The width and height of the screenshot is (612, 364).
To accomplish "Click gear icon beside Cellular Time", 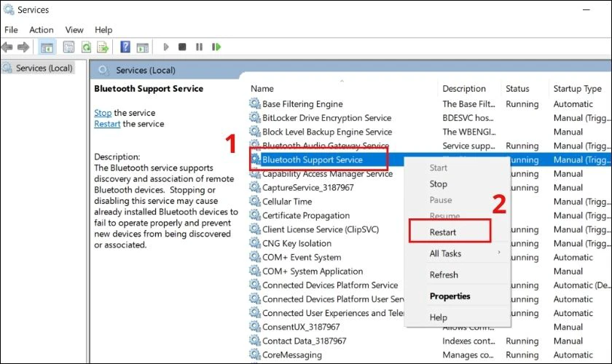I will coord(255,202).
